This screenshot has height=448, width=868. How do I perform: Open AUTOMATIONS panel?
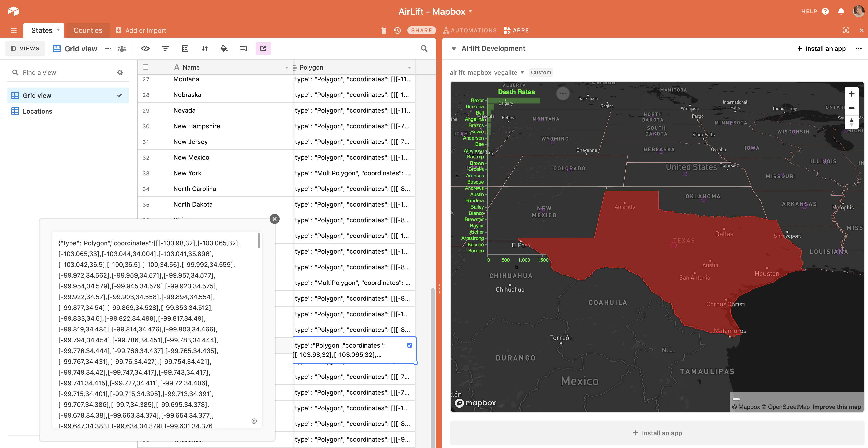point(470,30)
